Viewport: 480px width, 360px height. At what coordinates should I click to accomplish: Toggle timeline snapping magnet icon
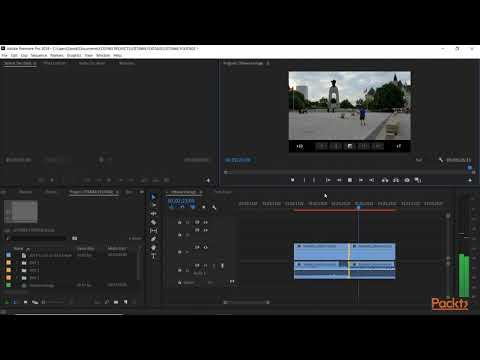[182, 207]
